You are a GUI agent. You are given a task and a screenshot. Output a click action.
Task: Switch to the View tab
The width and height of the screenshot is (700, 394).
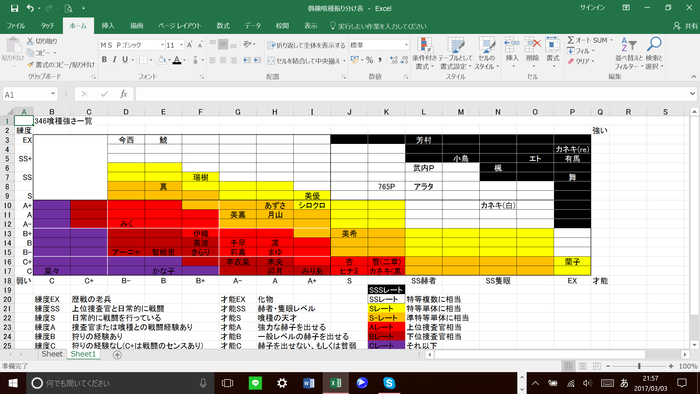coord(311,26)
